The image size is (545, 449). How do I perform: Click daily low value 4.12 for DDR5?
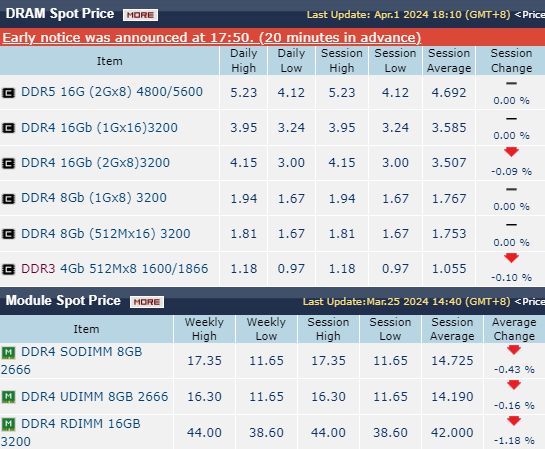(x=291, y=93)
